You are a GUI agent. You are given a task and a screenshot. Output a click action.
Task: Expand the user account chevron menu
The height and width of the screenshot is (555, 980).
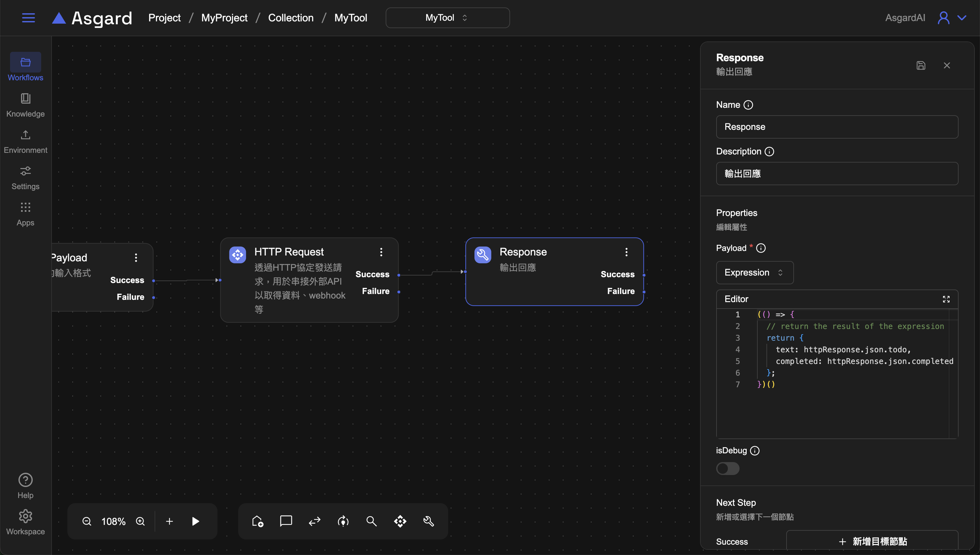point(962,18)
